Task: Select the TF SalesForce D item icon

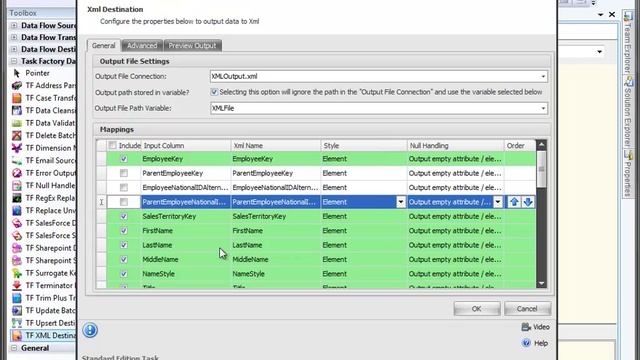Action: (17, 223)
